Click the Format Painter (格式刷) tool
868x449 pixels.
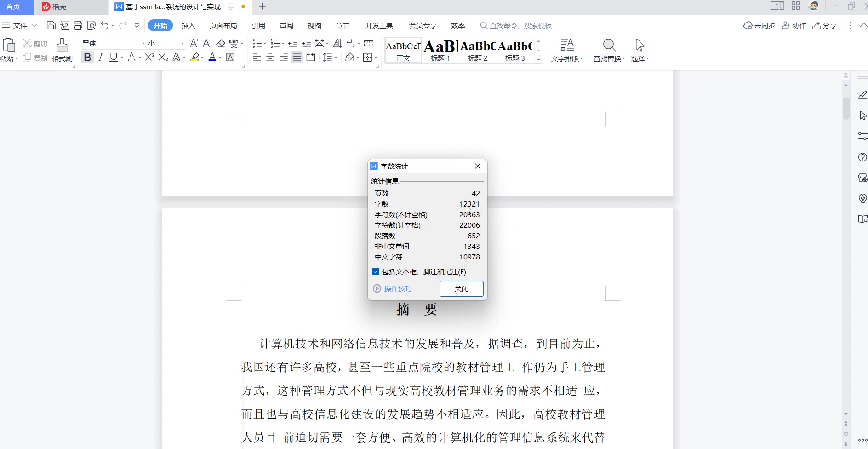coord(62,50)
